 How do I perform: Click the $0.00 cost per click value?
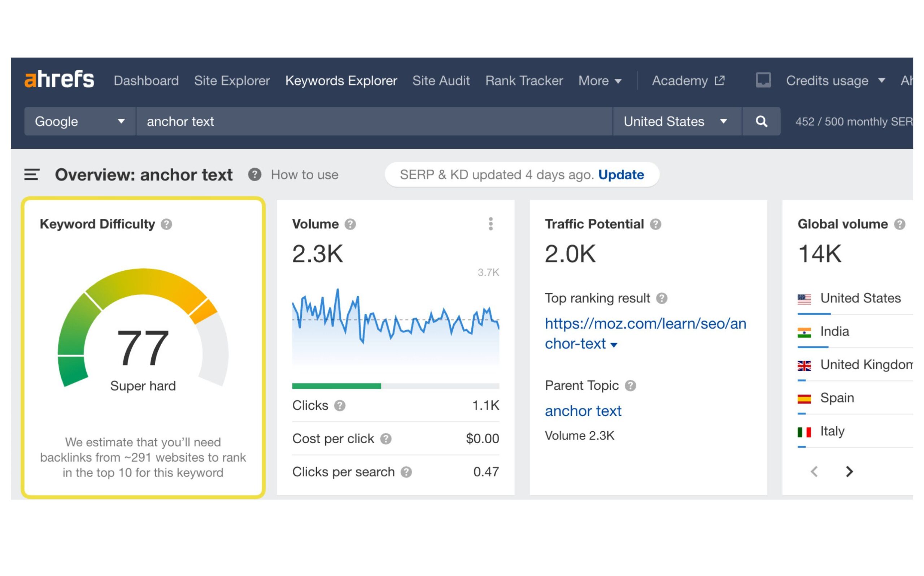tap(482, 438)
